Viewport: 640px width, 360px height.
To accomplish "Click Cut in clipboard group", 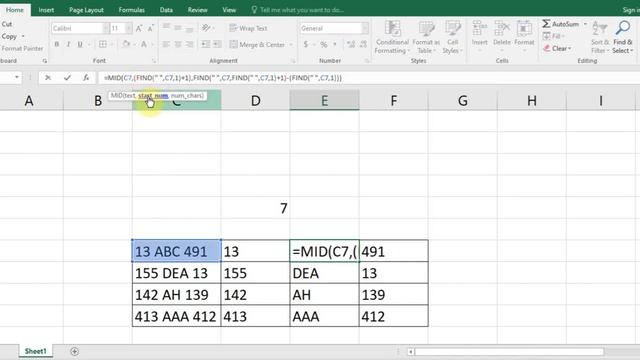I will click(x=7, y=24).
